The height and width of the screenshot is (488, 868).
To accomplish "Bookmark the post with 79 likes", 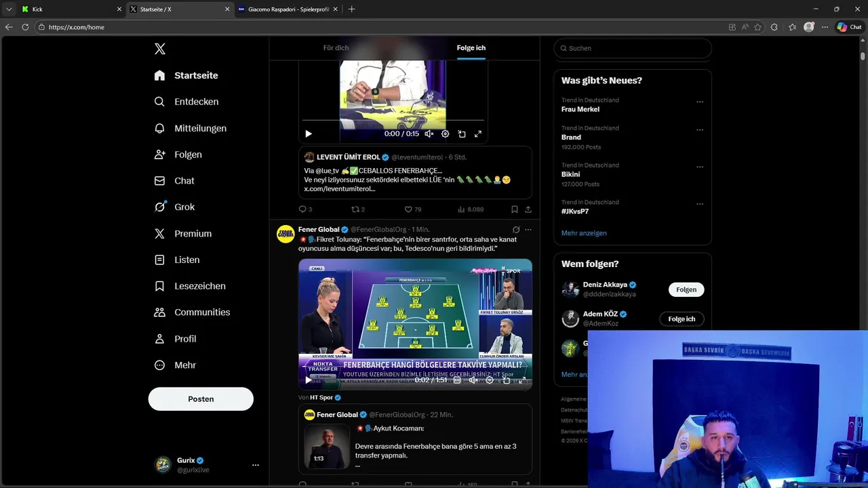I will 515,209.
